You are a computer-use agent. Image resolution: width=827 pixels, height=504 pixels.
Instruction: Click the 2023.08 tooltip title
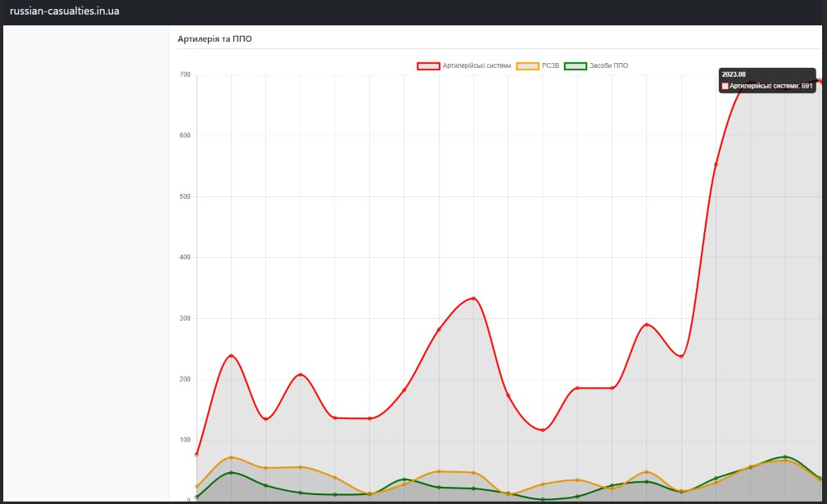734,74
